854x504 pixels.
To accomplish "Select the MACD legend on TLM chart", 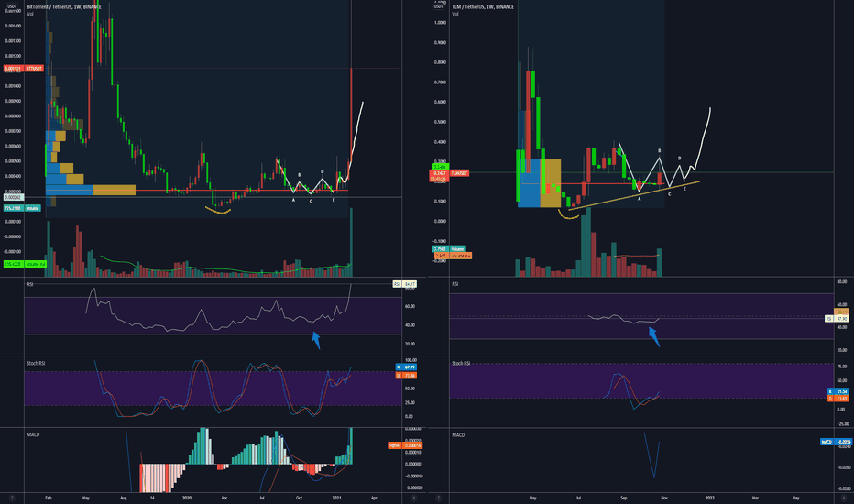I will 458,434.
